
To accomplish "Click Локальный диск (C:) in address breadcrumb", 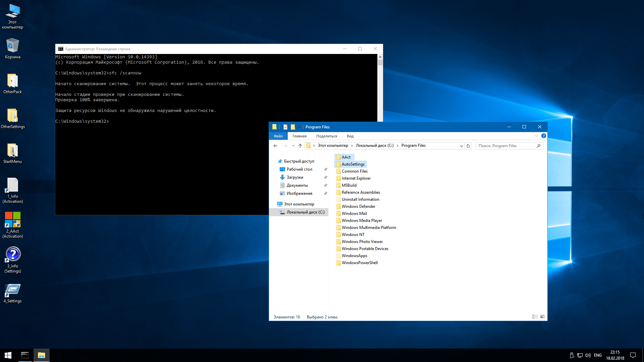I will 374,145.
